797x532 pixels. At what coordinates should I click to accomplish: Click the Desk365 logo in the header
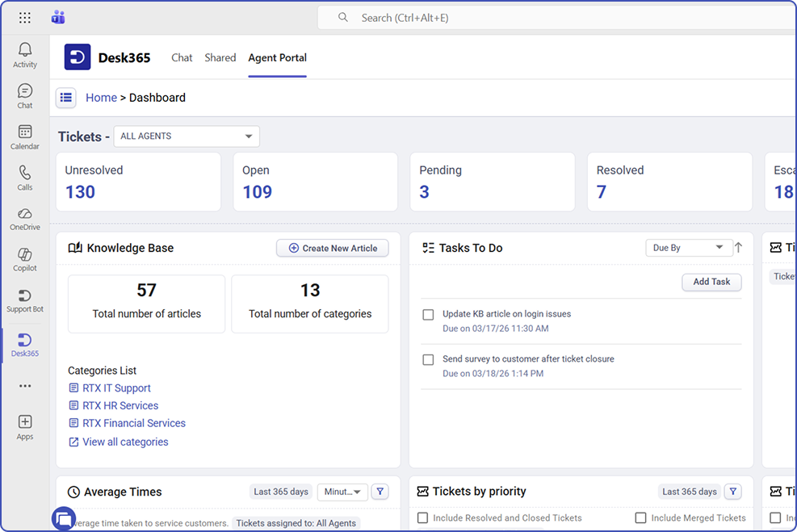78,57
